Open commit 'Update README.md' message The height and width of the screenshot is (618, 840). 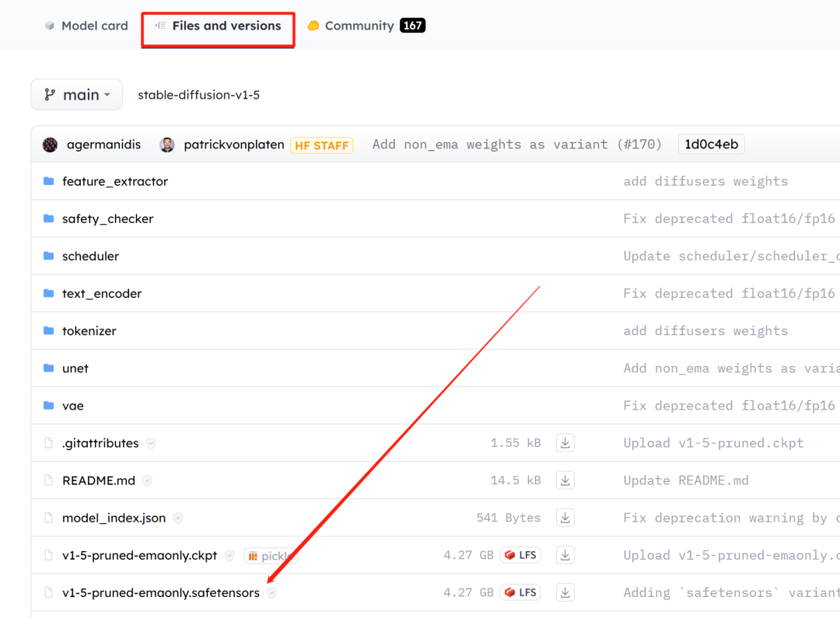[x=686, y=481]
